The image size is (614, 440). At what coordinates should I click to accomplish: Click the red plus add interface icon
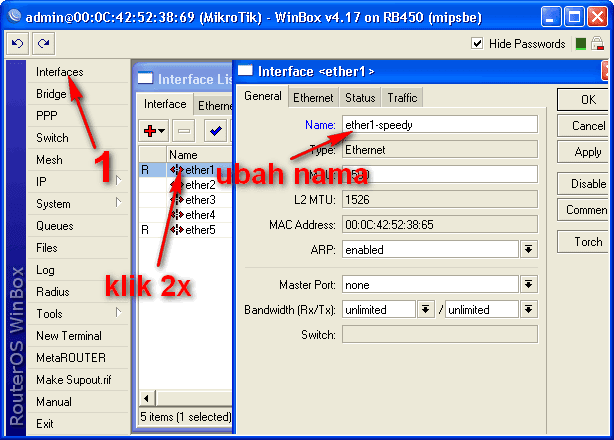tap(150, 131)
